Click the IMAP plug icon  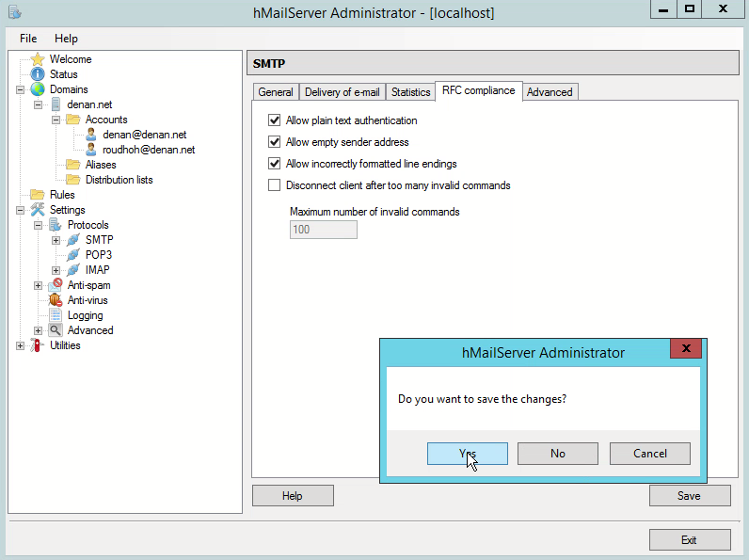(x=73, y=270)
